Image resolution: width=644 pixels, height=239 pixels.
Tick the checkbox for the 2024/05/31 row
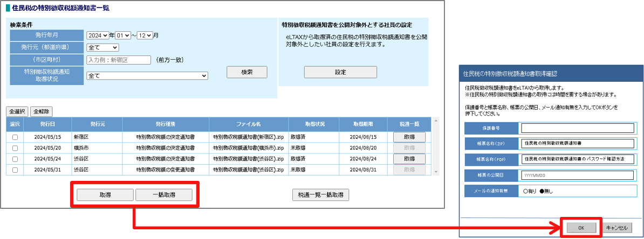click(15, 170)
